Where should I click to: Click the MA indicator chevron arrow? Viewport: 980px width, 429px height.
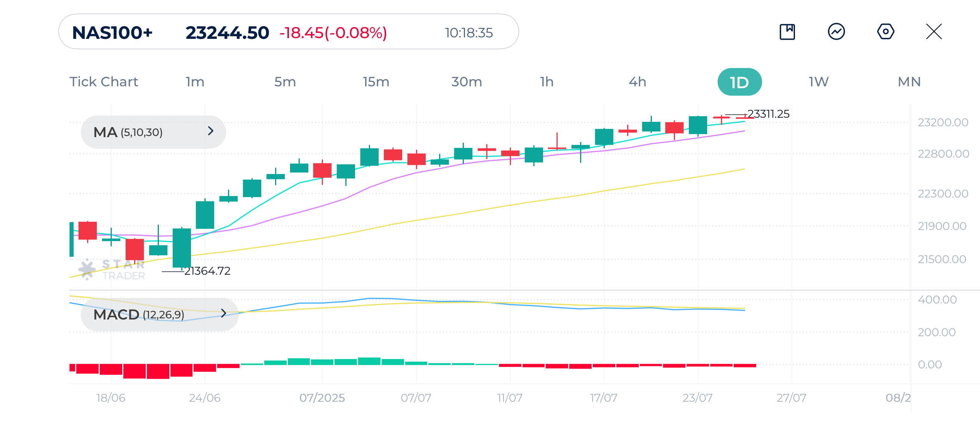[x=211, y=131]
